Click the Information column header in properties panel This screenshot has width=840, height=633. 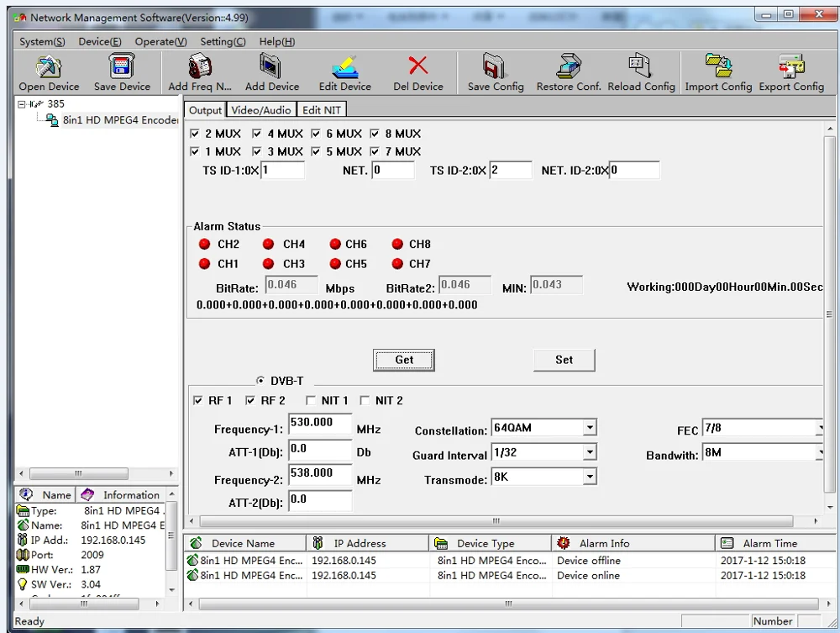coord(122,495)
